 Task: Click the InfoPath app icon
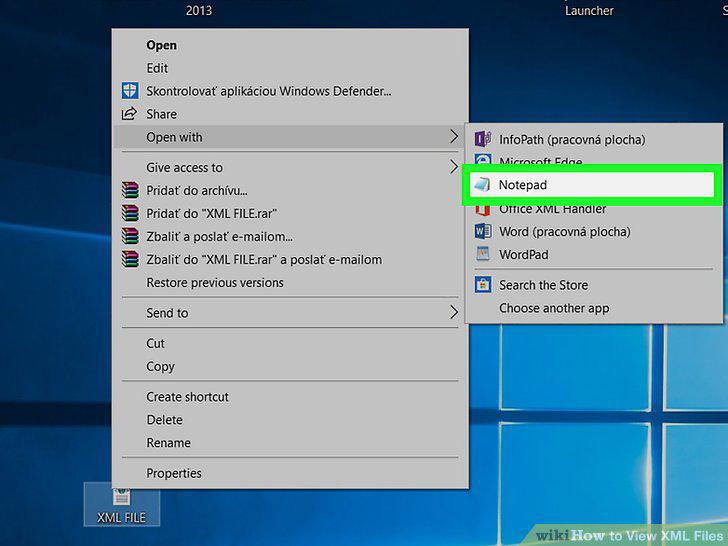pos(483,139)
